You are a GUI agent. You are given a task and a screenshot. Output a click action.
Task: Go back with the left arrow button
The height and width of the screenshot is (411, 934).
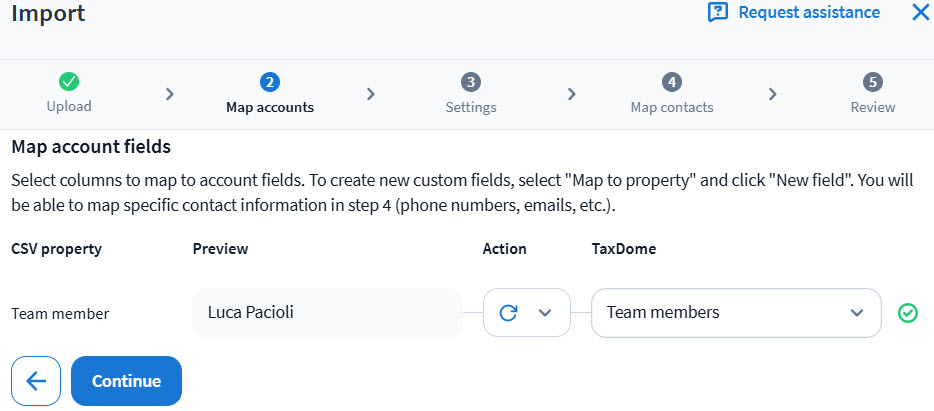pos(36,381)
